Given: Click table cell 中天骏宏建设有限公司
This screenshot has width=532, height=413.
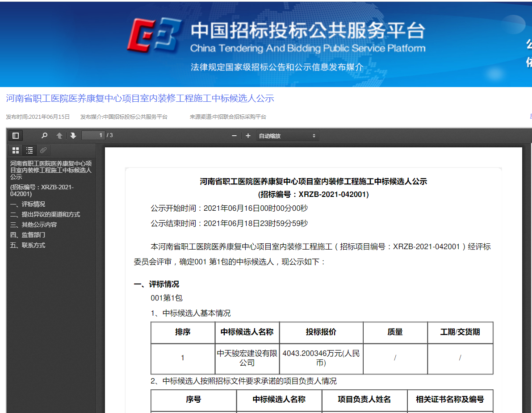Looking at the screenshot, I should (247, 358).
